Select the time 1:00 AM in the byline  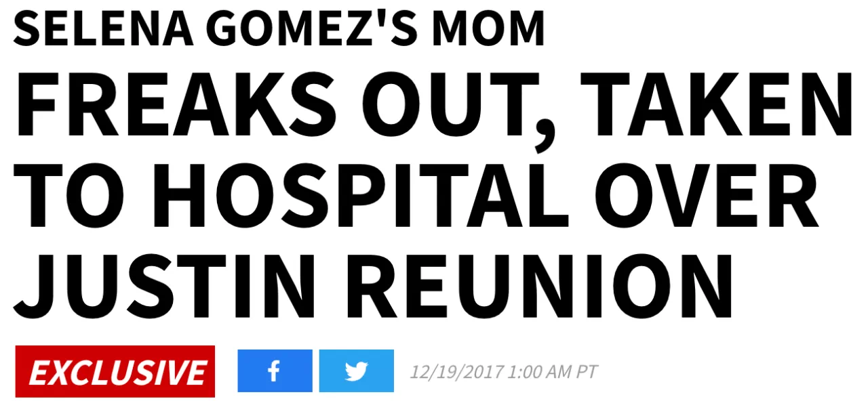540,372
